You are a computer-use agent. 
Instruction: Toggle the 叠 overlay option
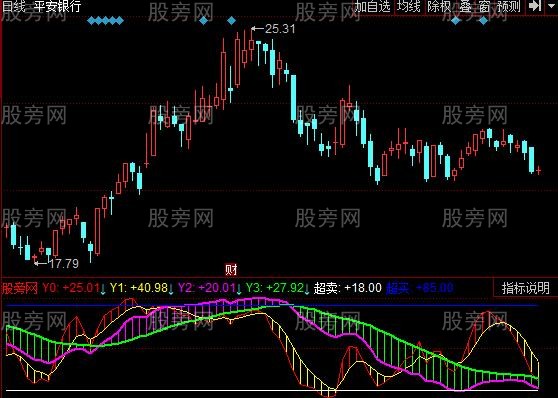pos(465,6)
